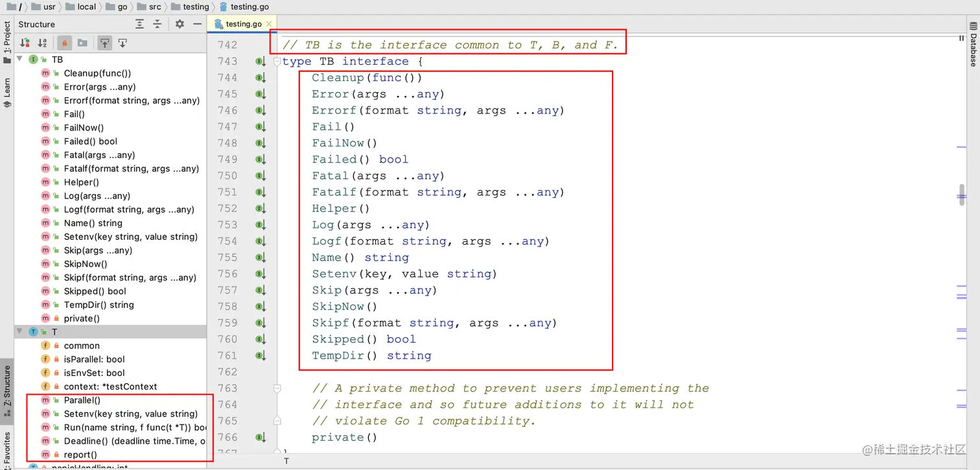Image resolution: width=980 pixels, height=470 pixels.
Task: Toggle Sort Alphabetically in Structure toolbar
Action: tap(42, 43)
